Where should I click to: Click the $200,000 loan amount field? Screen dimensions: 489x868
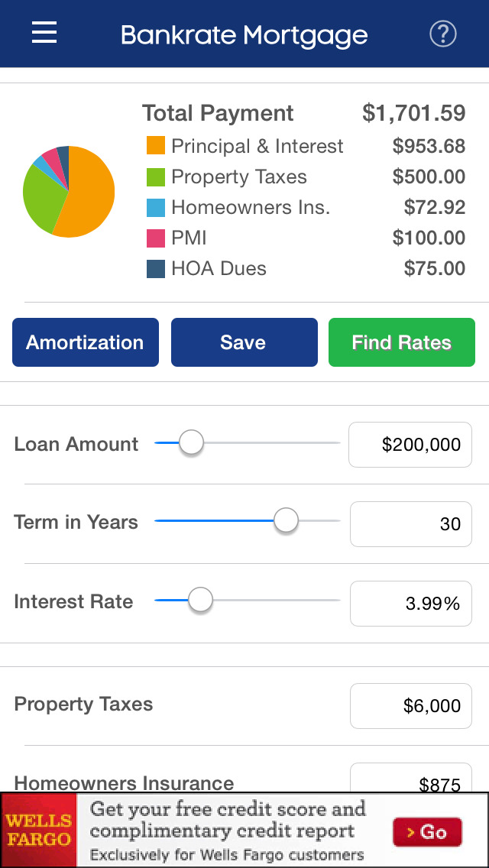tap(410, 445)
